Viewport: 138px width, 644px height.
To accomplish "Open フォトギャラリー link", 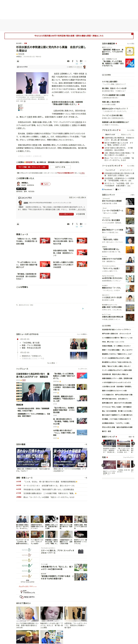I will (x=129, y=457).
